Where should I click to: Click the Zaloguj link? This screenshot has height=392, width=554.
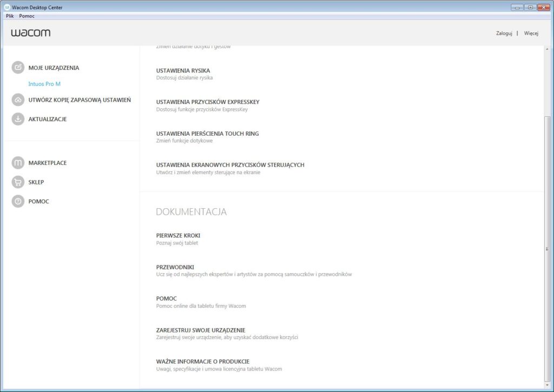click(504, 34)
